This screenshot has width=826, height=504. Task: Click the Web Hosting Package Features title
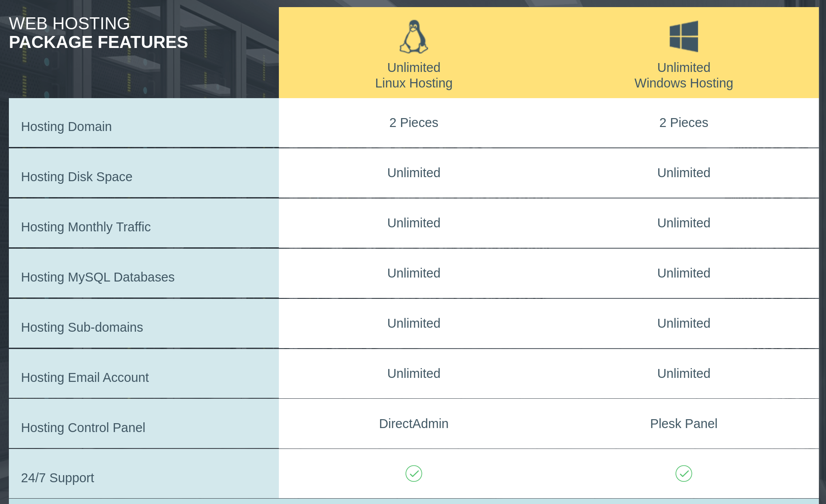[98, 33]
